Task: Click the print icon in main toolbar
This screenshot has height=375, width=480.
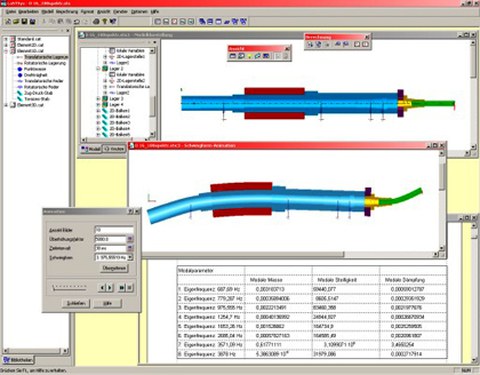Action: 96,21
